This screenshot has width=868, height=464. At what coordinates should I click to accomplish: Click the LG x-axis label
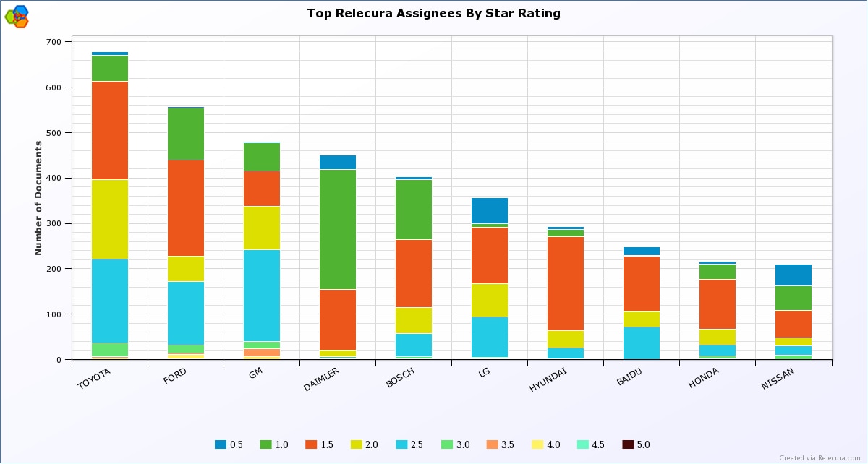tap(483, 374)
